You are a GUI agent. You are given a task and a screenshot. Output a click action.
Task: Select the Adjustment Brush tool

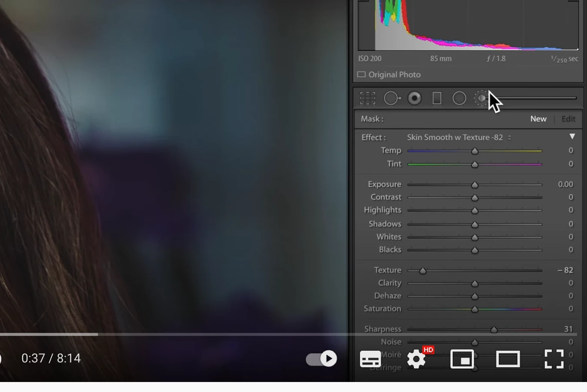coord(481,98)
